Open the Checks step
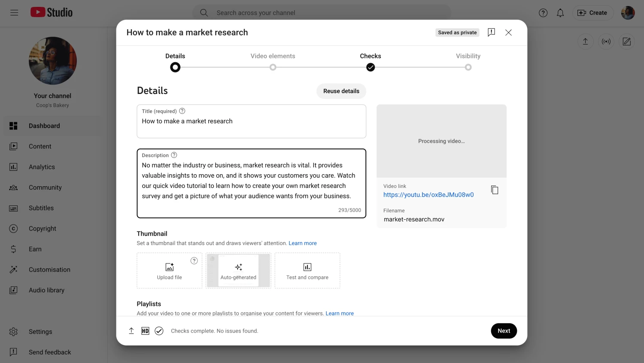644x363 pixels. [371, 67]
